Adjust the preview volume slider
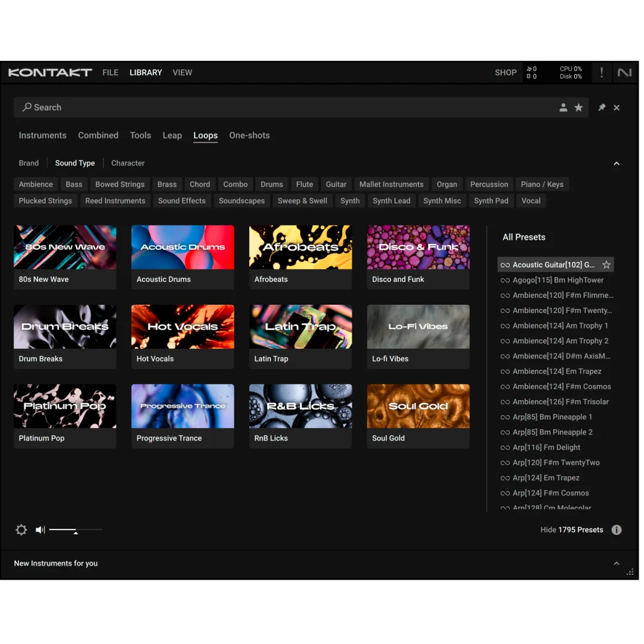This screenshot has height=644, width=644. (x=75, y=530)
